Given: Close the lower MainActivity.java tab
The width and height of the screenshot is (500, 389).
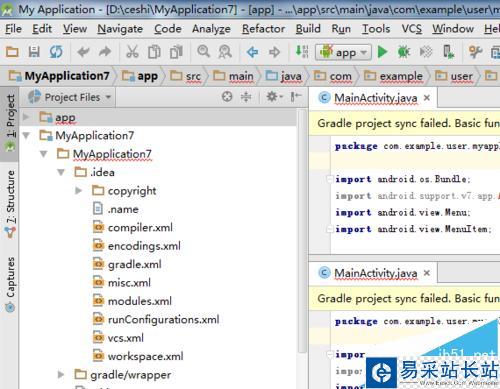Looking at the screenshot, I should pyautogui.click(x=427, y=273).
